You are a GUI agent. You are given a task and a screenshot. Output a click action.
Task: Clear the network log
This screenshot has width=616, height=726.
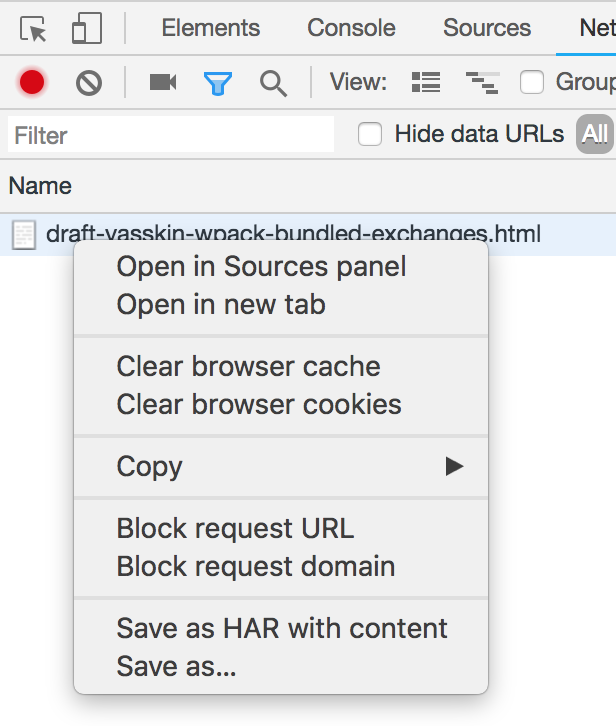pos(89,83)
